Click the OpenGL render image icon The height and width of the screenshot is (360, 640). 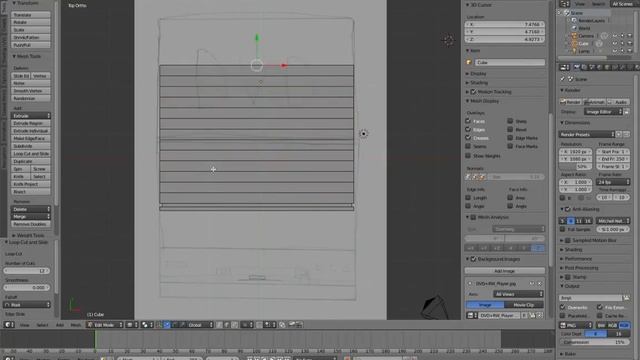(292, 325)
